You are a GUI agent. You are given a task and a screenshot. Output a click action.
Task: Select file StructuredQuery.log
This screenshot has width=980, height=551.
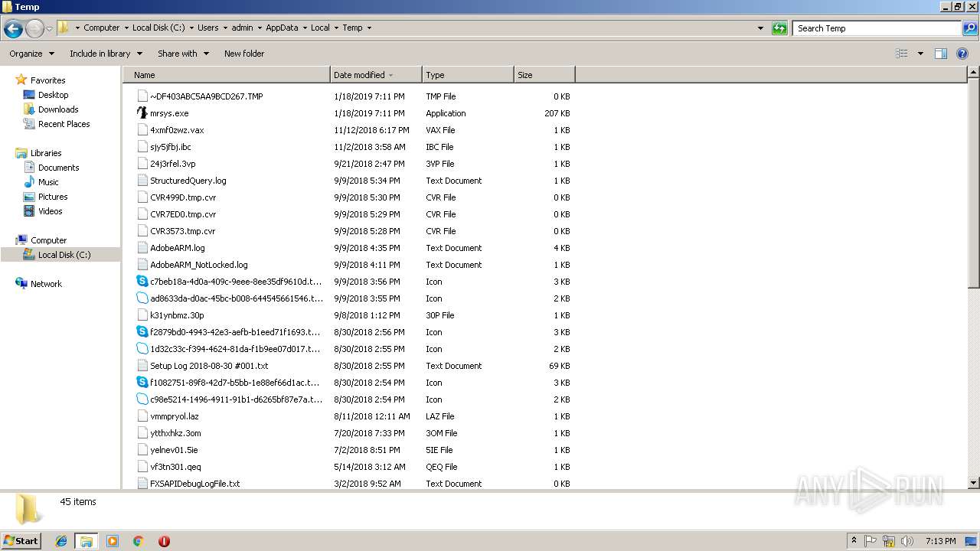[x=188, y=181]
